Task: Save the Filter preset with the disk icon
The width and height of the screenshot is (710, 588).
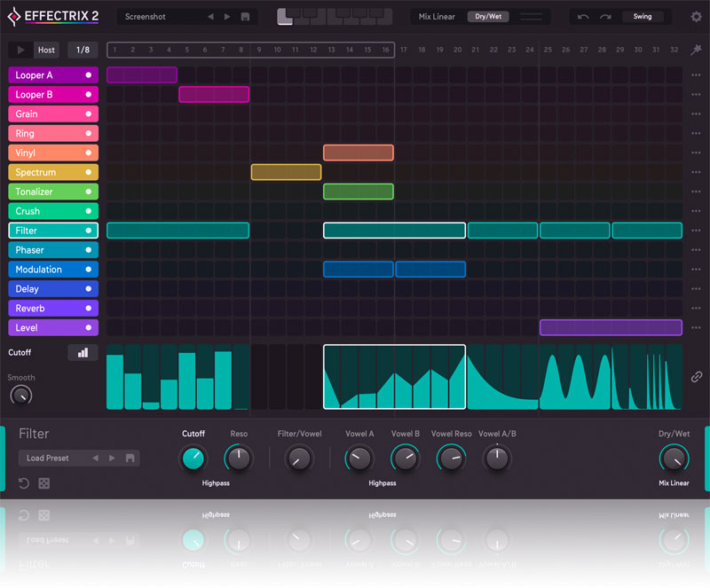Action: click(x=130, y=459)
